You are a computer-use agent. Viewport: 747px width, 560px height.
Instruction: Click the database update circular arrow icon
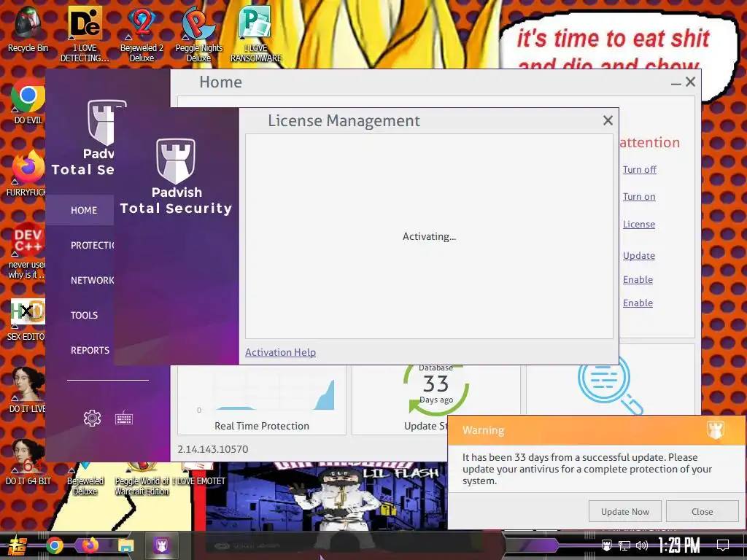[436, 389]
